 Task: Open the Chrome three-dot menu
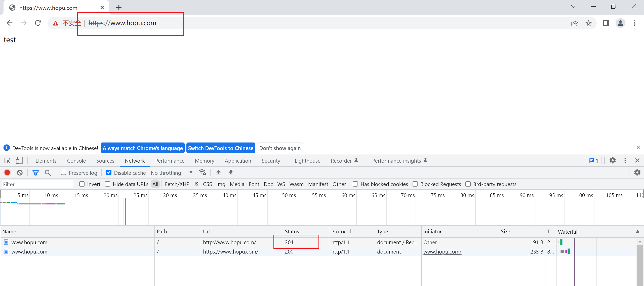click(x=634, y=23)
